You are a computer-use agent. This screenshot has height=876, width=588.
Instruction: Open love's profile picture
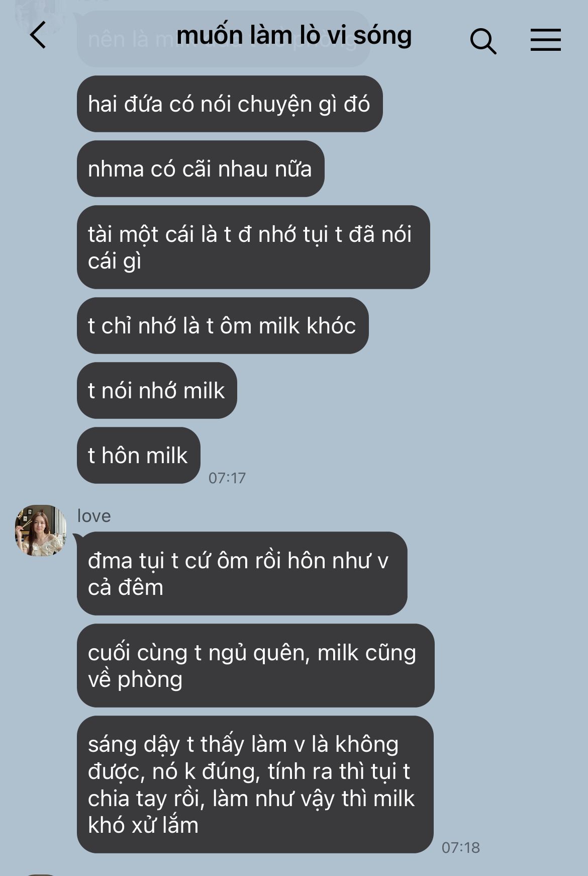[x=41, y=531]
